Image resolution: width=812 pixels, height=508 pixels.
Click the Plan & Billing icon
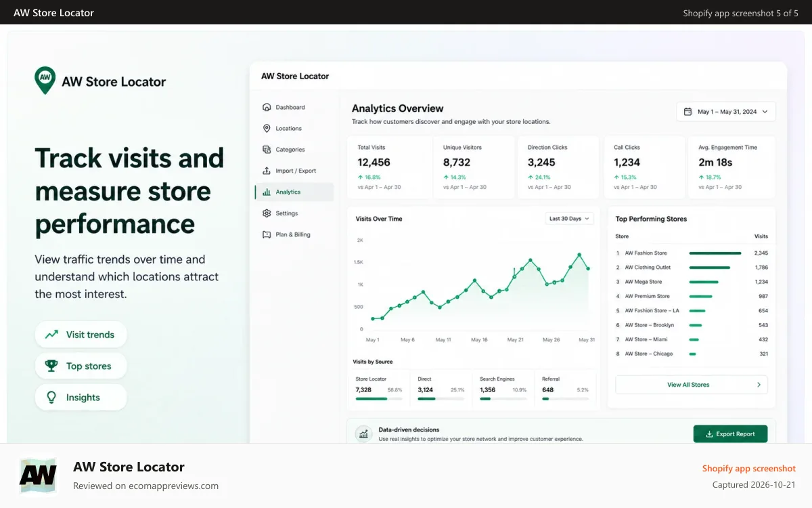pos(266,234)
